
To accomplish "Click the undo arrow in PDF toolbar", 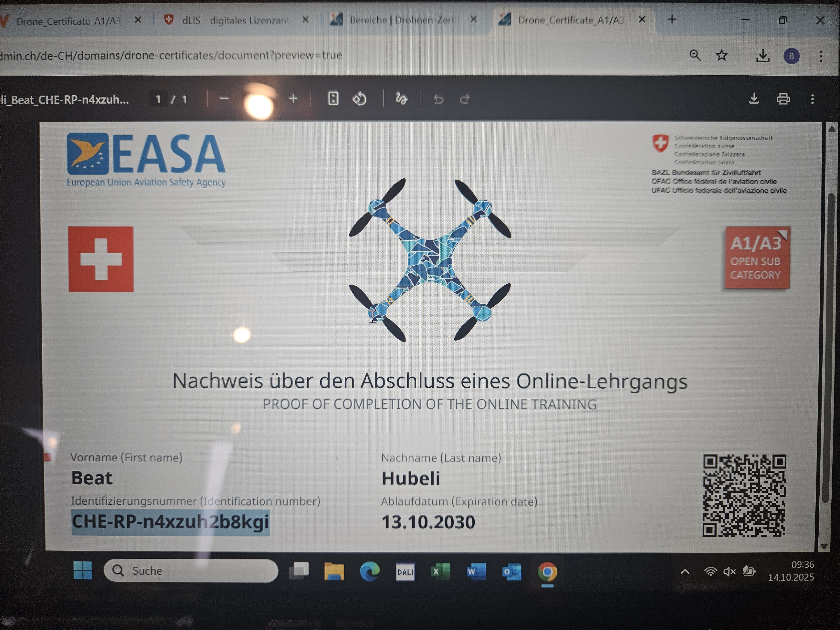I will click(x=439, y=100).
